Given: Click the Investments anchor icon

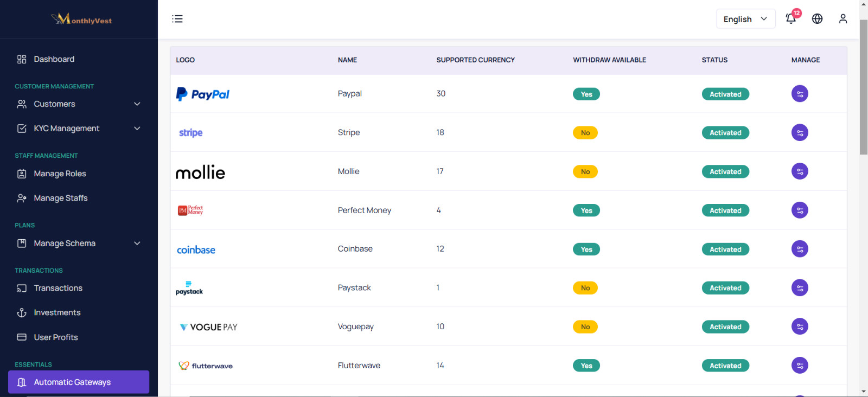Looking at the screenshot, I should point(22,313).
